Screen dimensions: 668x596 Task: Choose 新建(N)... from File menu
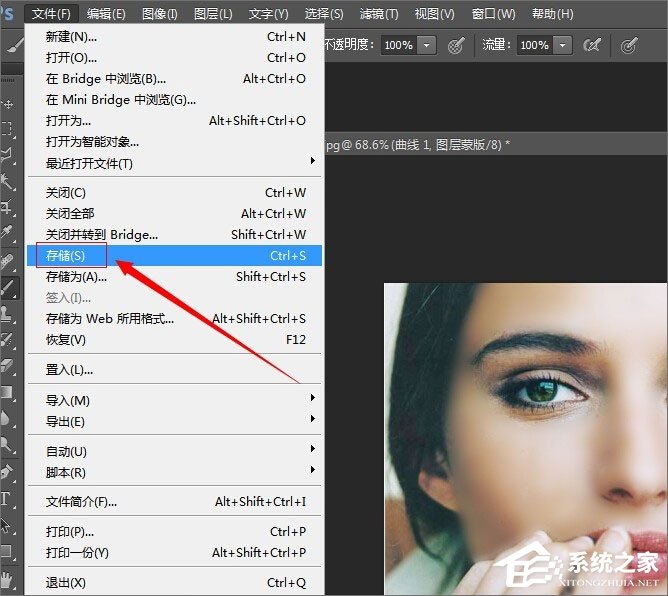coord(175,37)
